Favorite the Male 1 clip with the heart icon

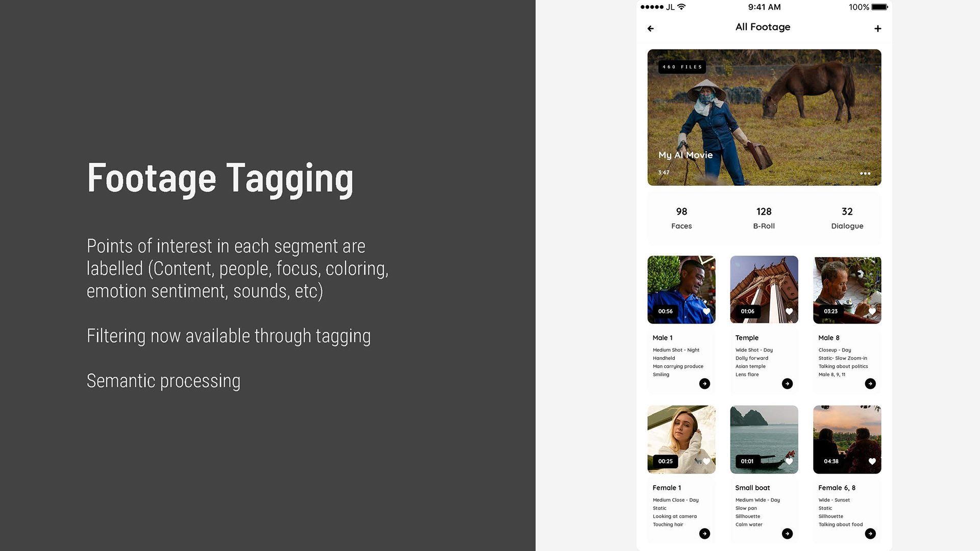[706, 311]
